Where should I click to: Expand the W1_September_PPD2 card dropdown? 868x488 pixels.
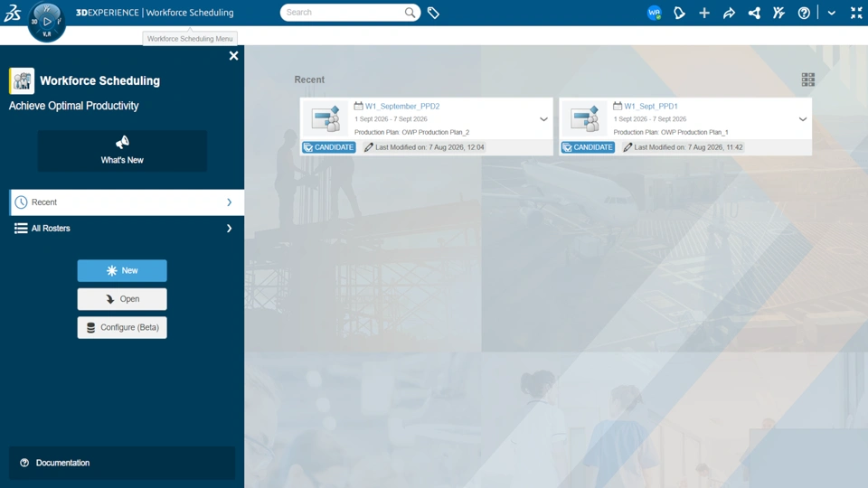543,119
